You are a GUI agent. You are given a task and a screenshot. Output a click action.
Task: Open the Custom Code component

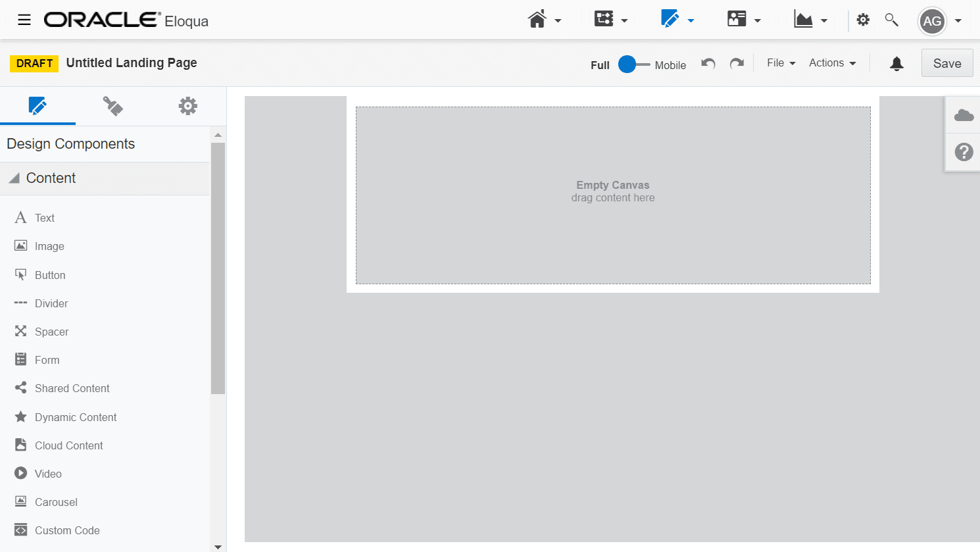tap(66, 530)
